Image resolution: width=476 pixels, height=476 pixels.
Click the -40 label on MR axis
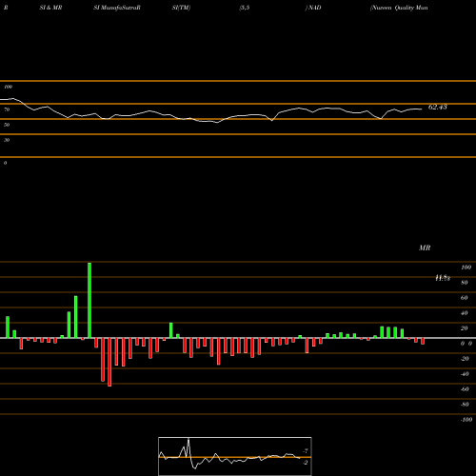pyautogui.click(x=465, y=374)
